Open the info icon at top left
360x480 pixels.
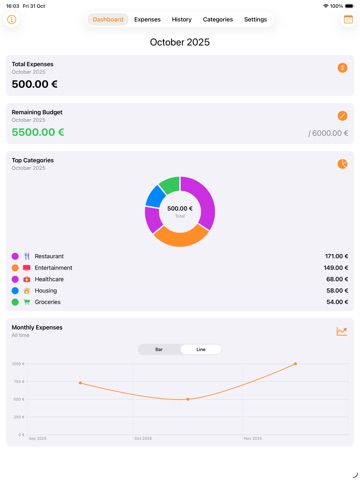click(x=12, y=19)
